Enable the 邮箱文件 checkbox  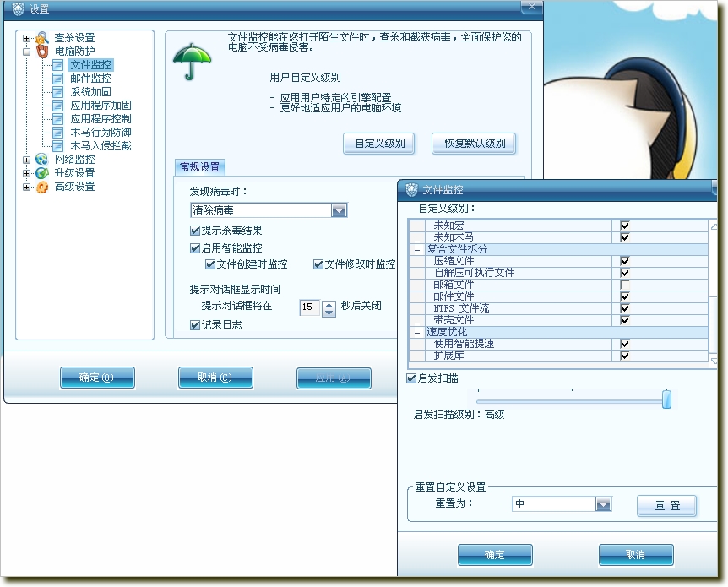[x=625, y=285]
